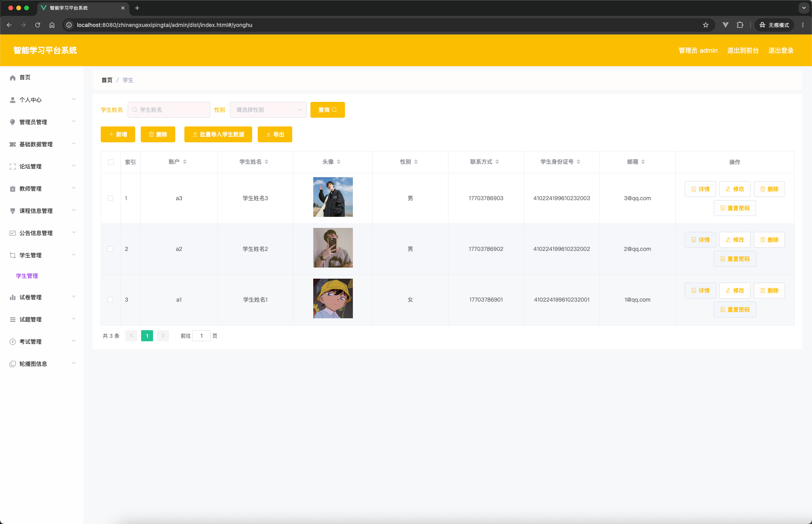Viewport: 812px width, 524px height.
Task: Check the row checkbox for account a2
Action: pyautogui.click(x=110, y=249)
